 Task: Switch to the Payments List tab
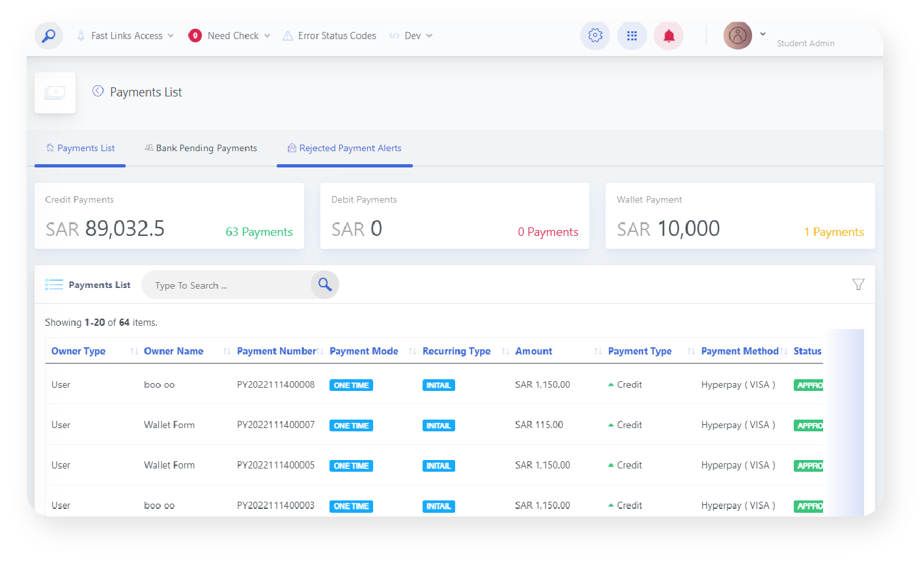coord(80,148)
